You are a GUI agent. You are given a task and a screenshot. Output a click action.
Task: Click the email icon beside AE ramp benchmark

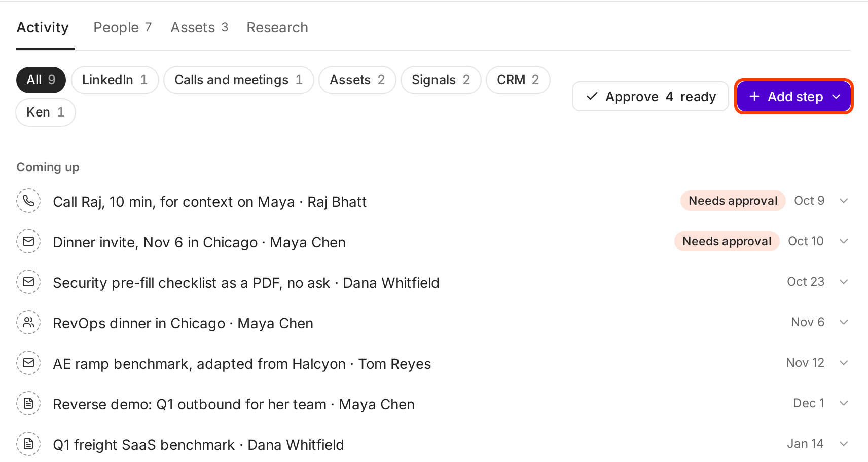pyautogui.click(x=28, y=363)
